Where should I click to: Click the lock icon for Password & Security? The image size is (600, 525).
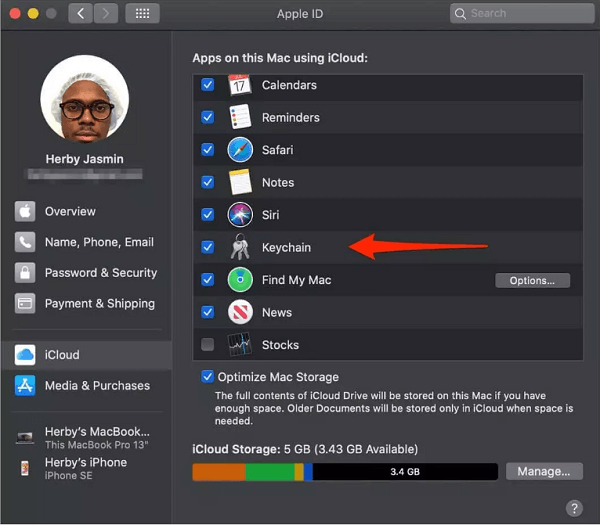point(25,272)
